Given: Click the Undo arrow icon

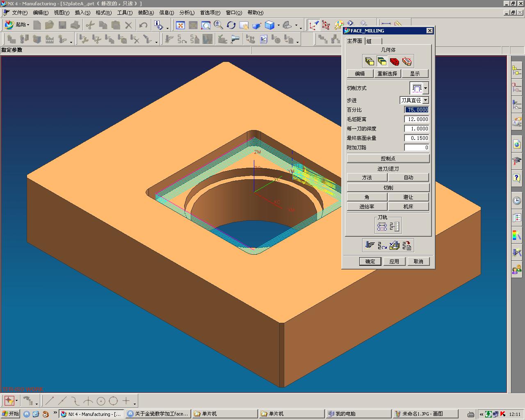Looking at the screenshot, I should (x=143, y=25).
